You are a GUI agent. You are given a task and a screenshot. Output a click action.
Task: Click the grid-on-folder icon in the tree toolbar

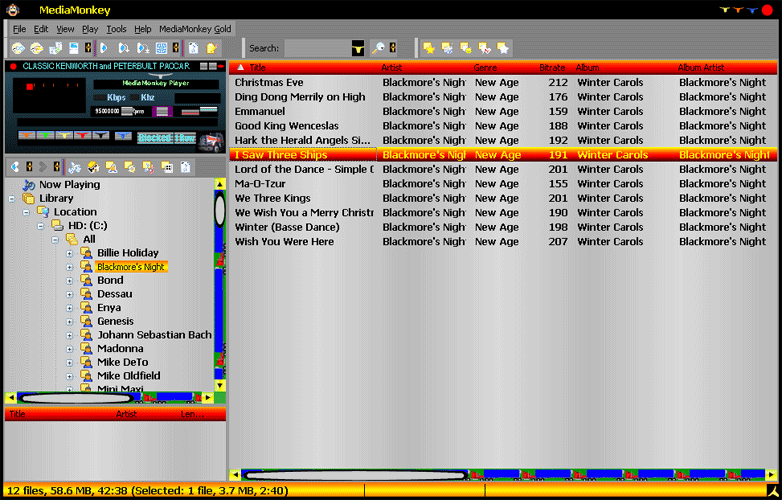tap(167, 167)
